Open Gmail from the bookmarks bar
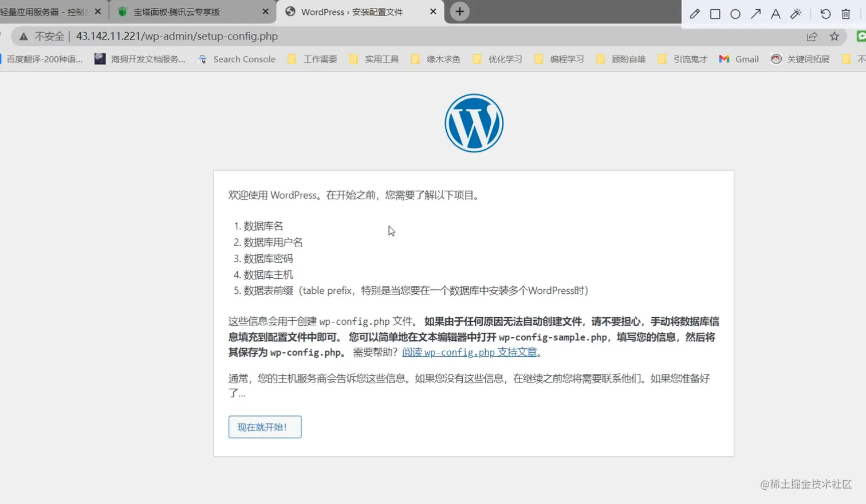 [x=739, y=58]
